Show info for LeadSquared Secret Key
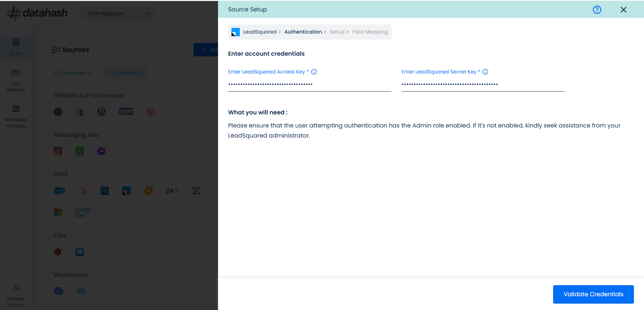The height and width of the screenshot is (310, 644). (x=485, y=72)
